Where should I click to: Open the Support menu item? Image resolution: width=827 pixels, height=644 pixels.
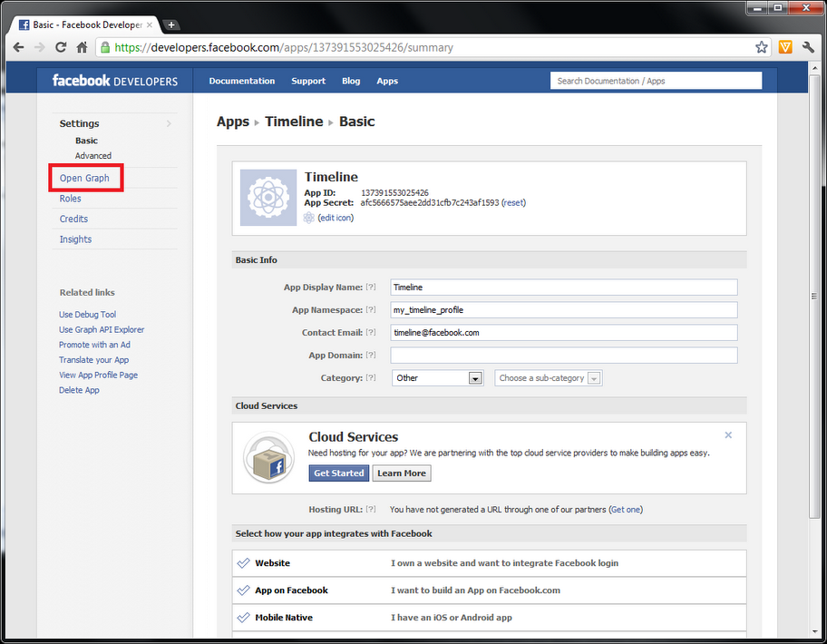point(308,81)
